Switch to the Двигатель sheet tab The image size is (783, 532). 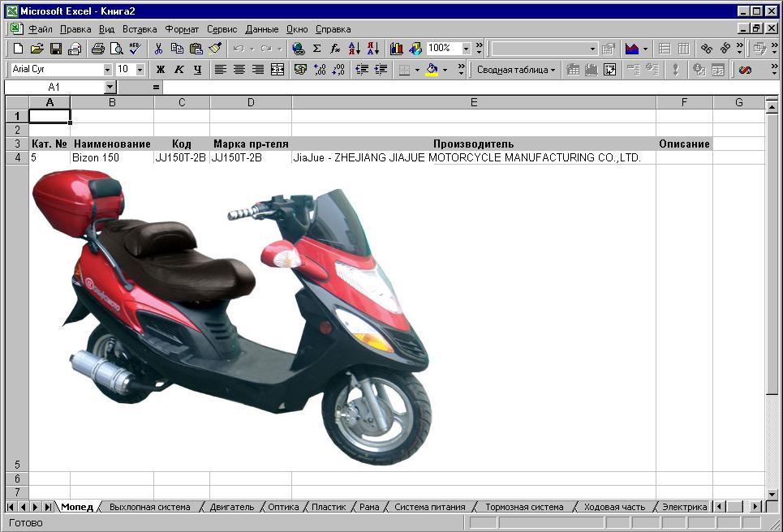[232, 507]
